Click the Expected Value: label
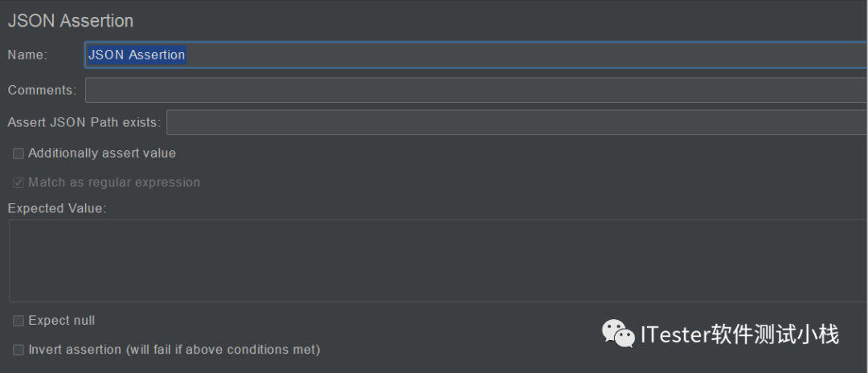Screen dimensions: 868x373 (56, 209)
